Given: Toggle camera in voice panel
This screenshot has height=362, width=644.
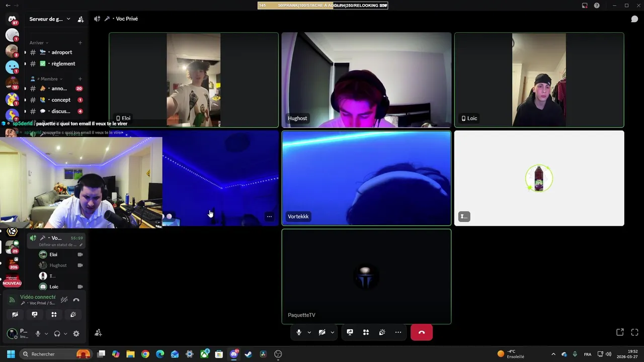Looking at the screenshot, I should (15, 314).
